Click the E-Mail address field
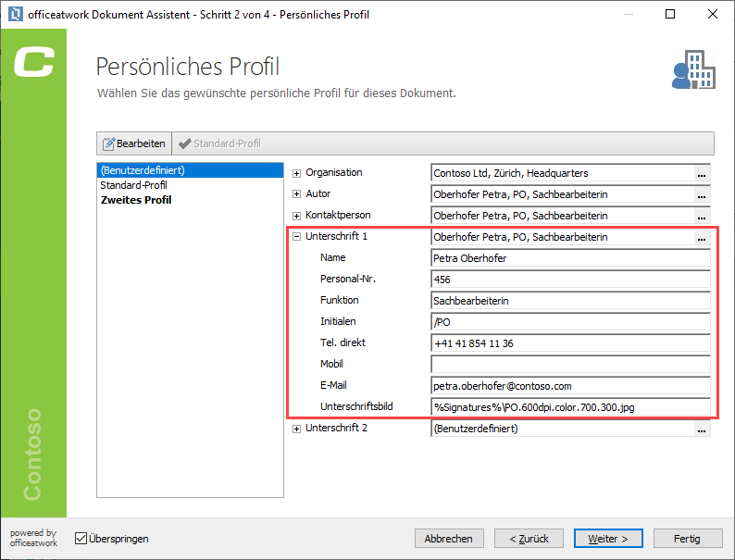The width and height of the screenshot is (735, 560). (x=570, y=386)
